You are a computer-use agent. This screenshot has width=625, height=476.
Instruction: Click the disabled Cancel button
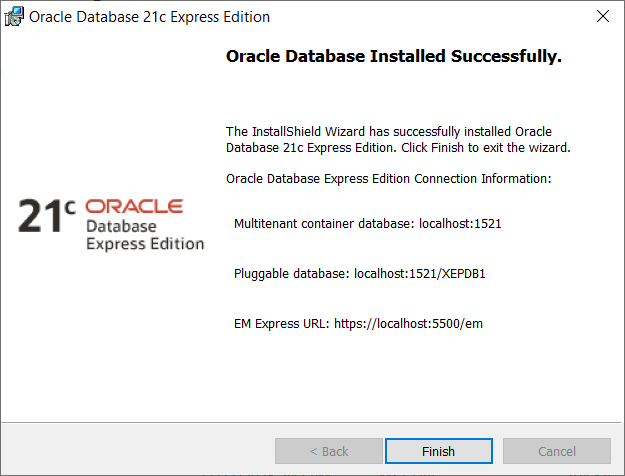556,451
